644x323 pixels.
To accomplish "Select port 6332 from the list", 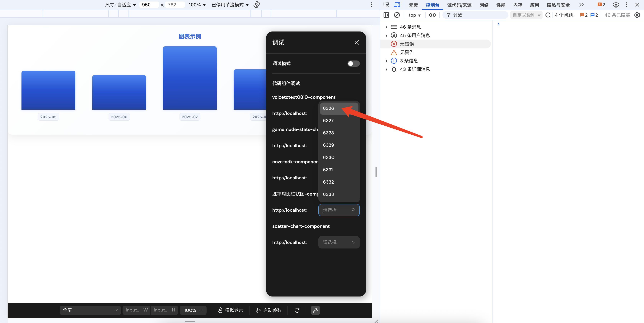I will tap(339, 182).
